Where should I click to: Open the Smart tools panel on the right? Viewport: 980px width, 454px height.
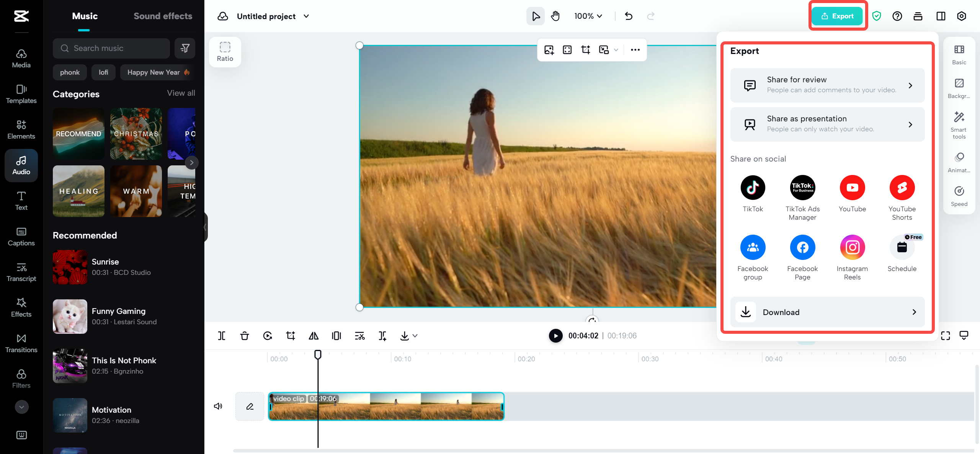pyautogui.click(x=959, y=124)
